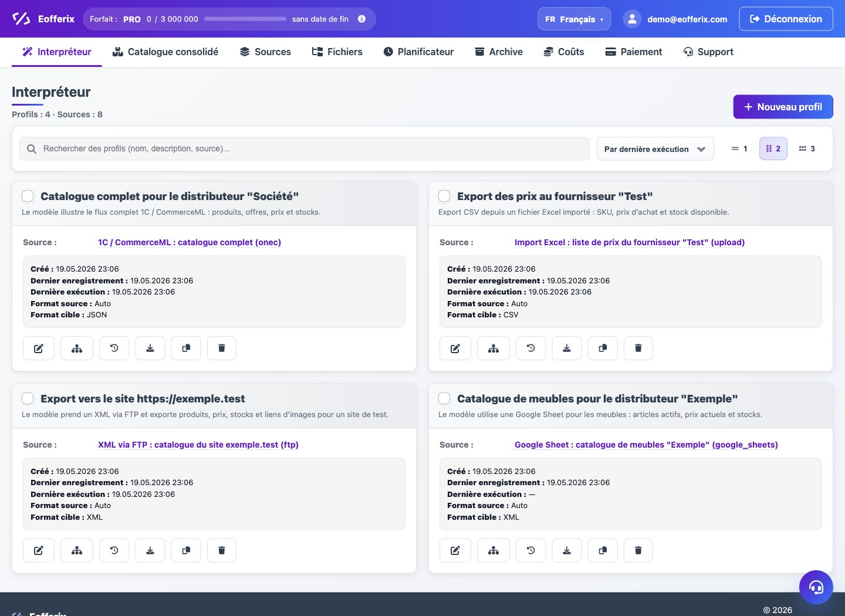This screenshot has height=616, width=845.
Task: Click "Format cible : CSV" in Test card
Action: (x=483, y=315)
